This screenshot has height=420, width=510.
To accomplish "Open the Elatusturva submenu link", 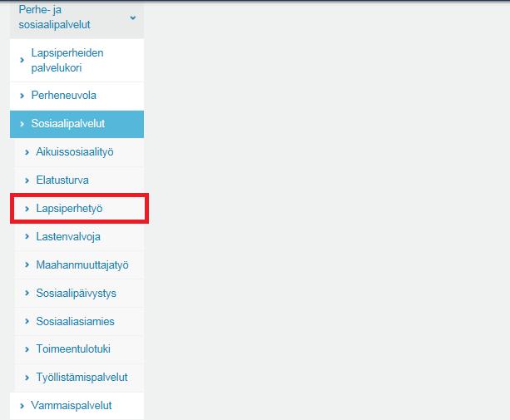I will click(62, 180).
